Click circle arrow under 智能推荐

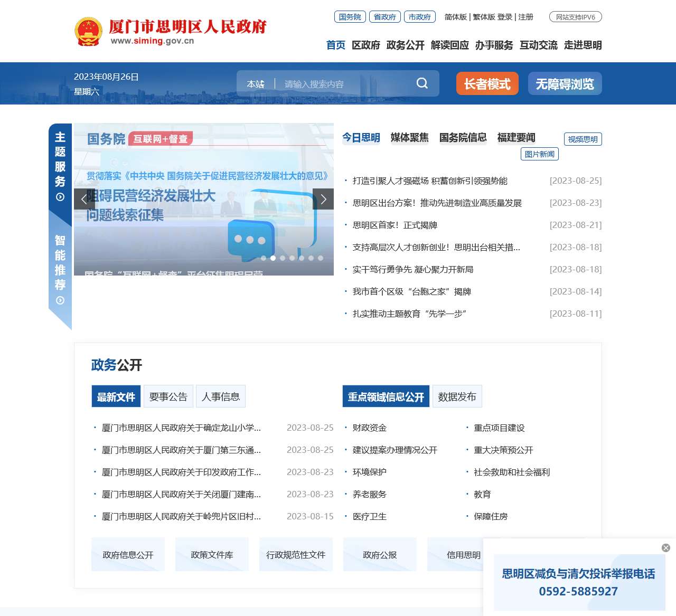[60, 300]
